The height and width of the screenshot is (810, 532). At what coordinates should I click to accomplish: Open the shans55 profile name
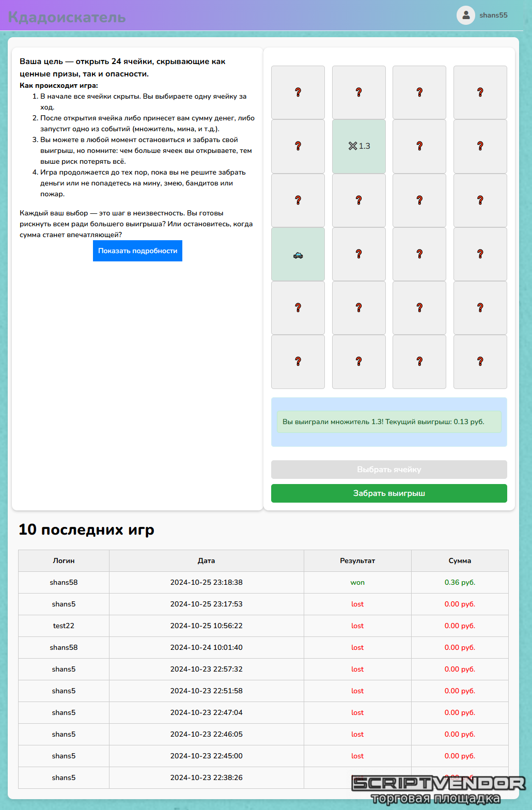click(493, 15)
